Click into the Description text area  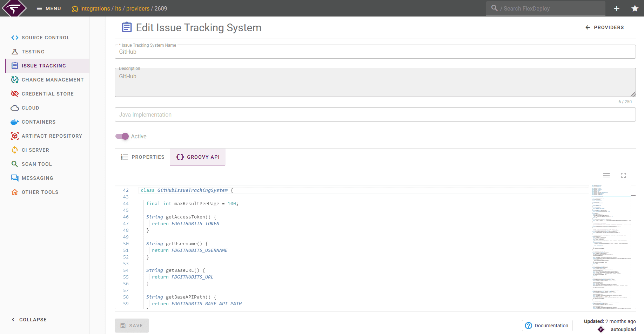coord(375,83)
